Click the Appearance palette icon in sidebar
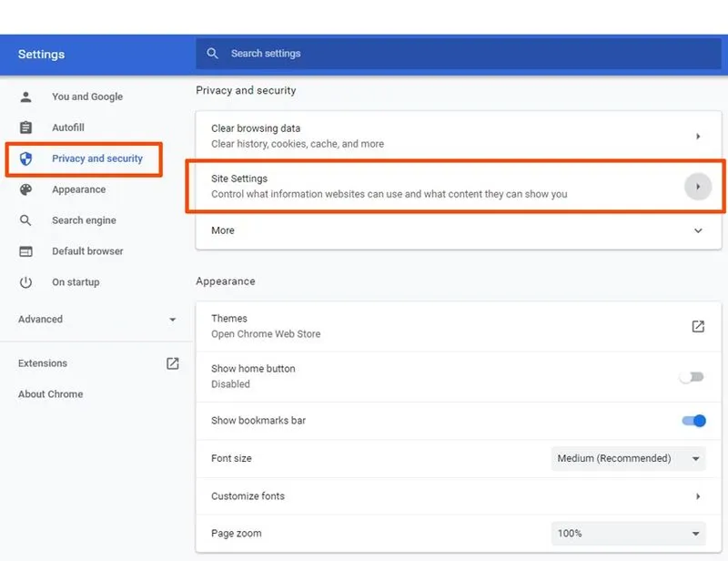This screenshot has height=561, width=728. (25, 189)
